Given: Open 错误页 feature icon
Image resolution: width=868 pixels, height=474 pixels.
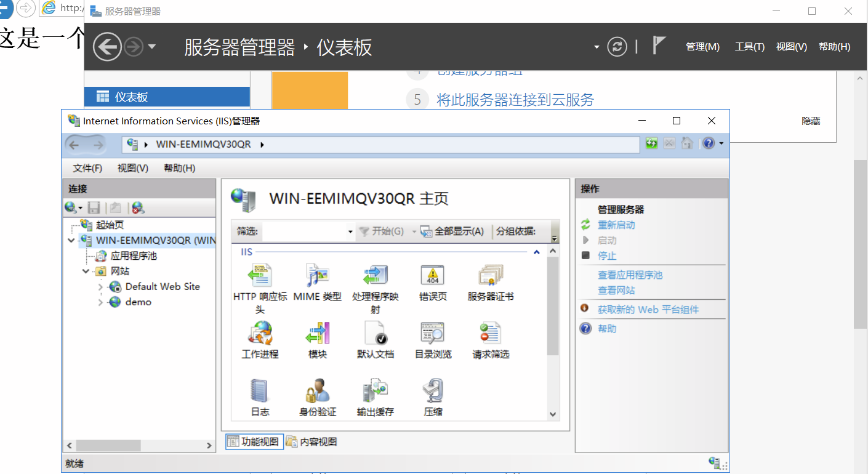Looking at the screenshot, I should pos(433,275).
